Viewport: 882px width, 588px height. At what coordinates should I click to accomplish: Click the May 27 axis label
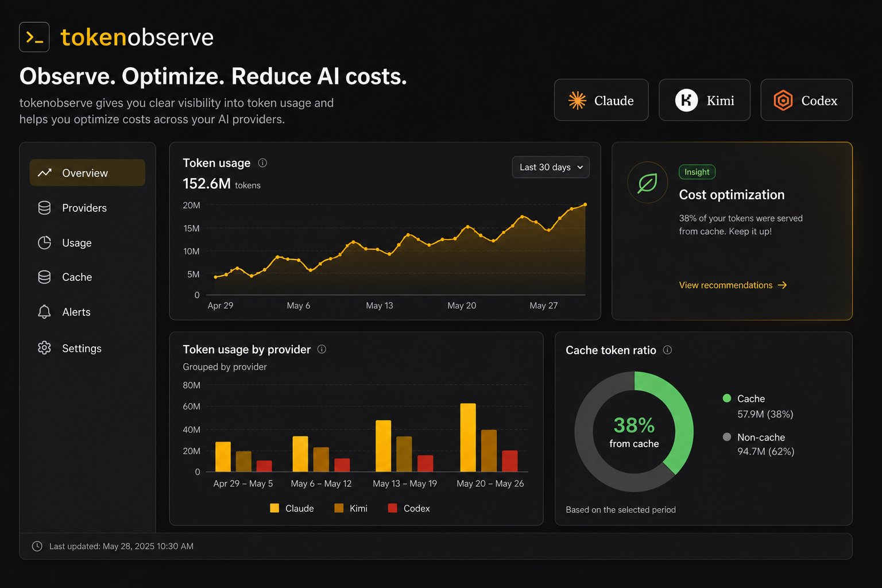click(x=544, y=305)
